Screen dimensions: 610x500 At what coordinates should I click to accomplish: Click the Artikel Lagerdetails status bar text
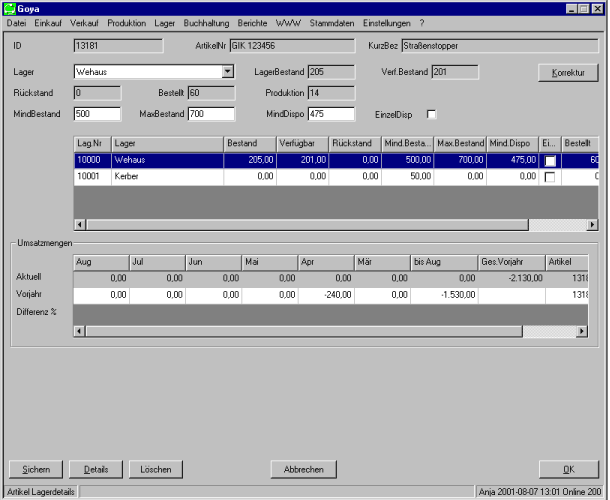(40, 492)
